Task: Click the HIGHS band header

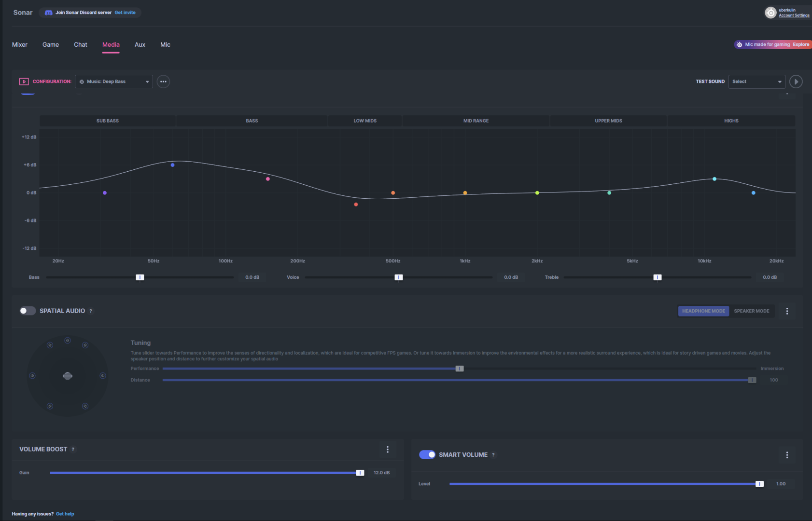Action: [x=731, y=121]
